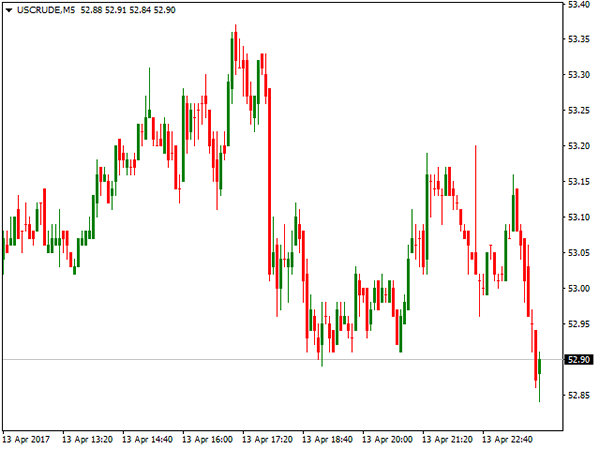This screenshot has height=450, width=600.
Task: Click the 52.95 price axis label
Action: [x=579, y=324]
